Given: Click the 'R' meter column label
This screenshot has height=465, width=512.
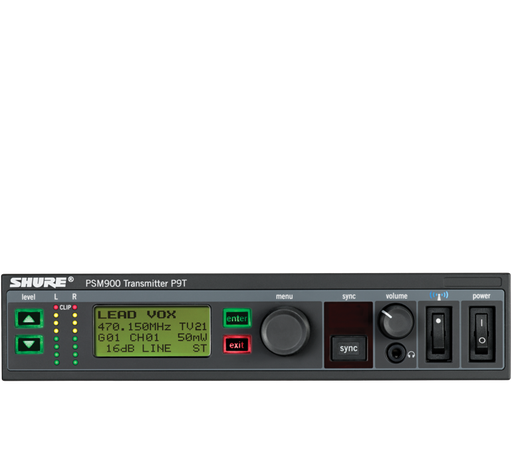Looking at the screenshot, I should (x=74, y=297).
